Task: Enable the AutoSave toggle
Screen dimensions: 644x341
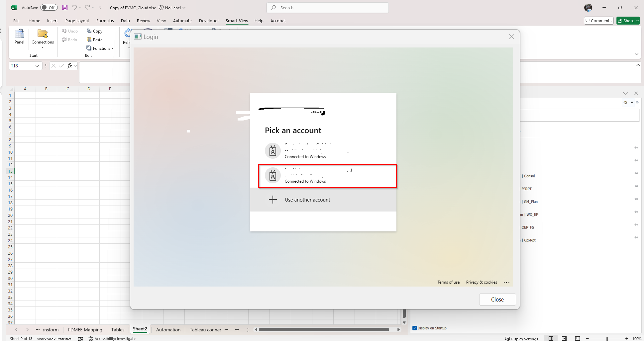Action: [49, 7]
